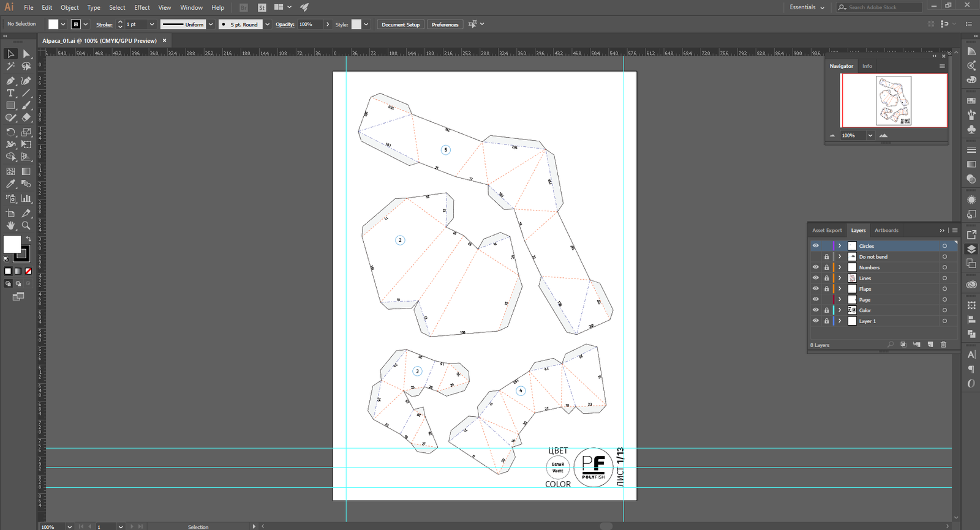Select the Gradient tool
This screenshot has width=980, height=530.
[26, 171]
